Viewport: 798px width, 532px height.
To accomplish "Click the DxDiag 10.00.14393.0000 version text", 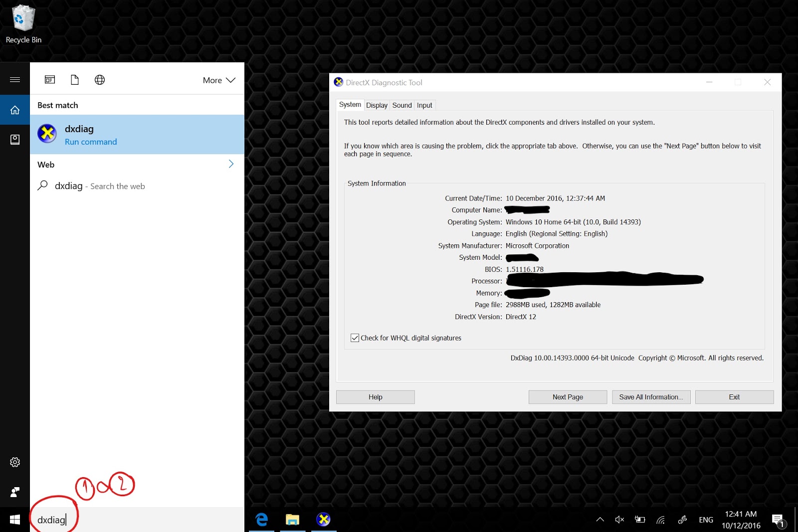I will (x=572, y=358).
